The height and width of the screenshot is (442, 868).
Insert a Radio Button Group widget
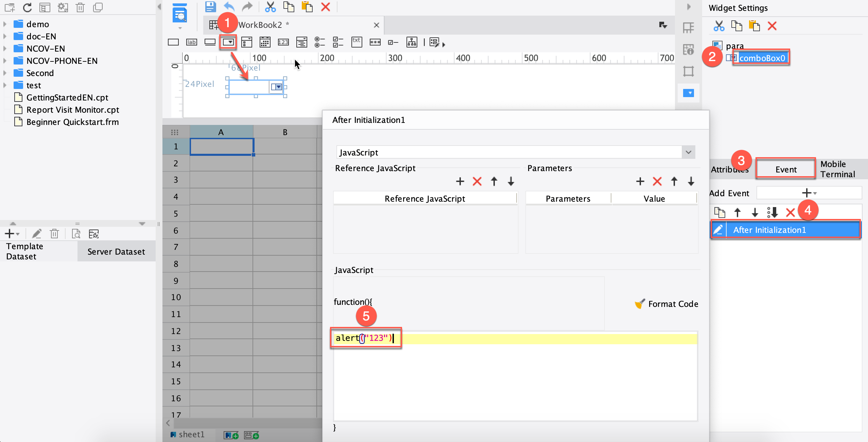(x=319, y=42)
